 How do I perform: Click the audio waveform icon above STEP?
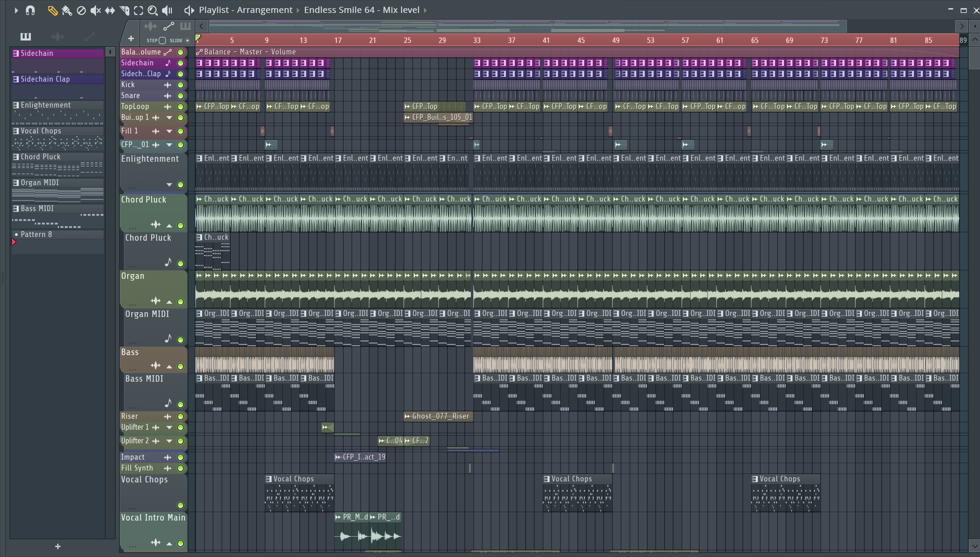pos(150,26)
